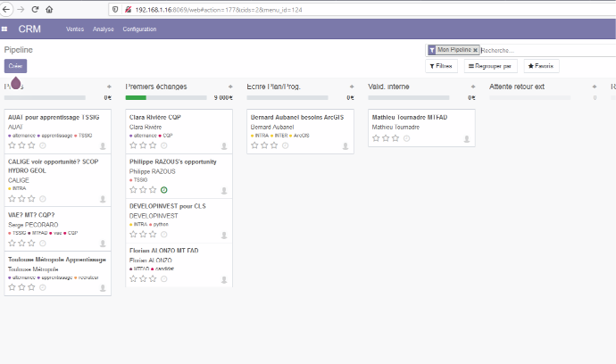Open the Filtres dropdown
Image resolution: width=616 pixels, height=364 pixels.
click(441, 66)
